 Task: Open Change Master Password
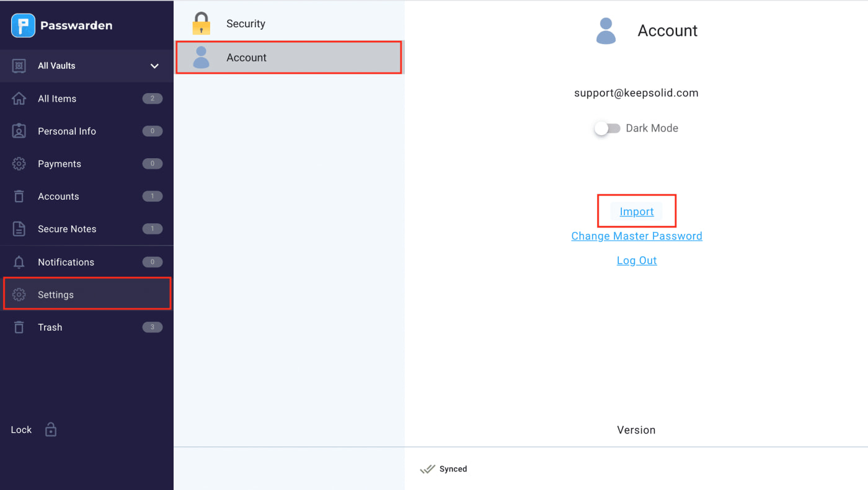pyautogui.click(x=636, y=236)
